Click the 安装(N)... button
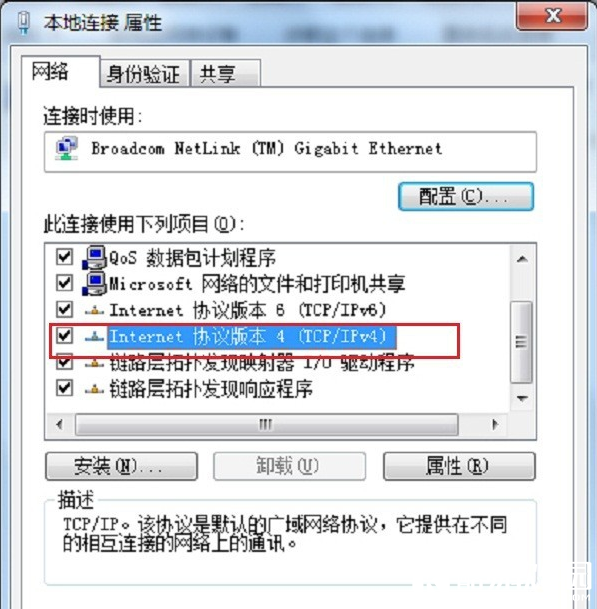597x609 pixels. click(122, 466)
